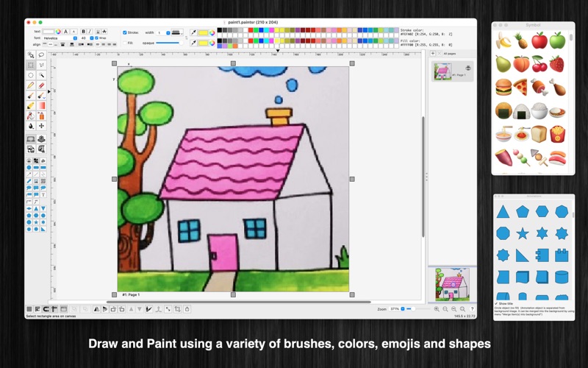Insert the red apple emoji from Symbol panel
Screen dimensions: 588x368
539,40
